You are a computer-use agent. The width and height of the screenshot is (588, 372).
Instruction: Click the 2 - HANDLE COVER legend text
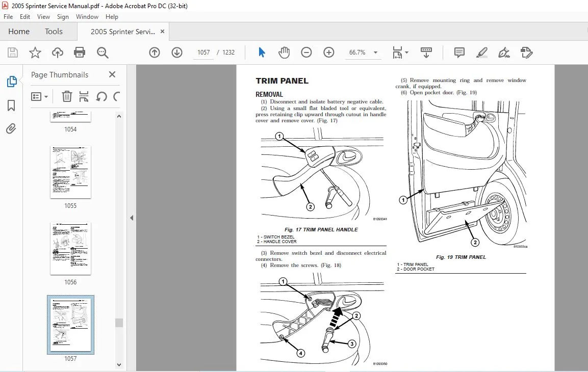click(277, 242)
